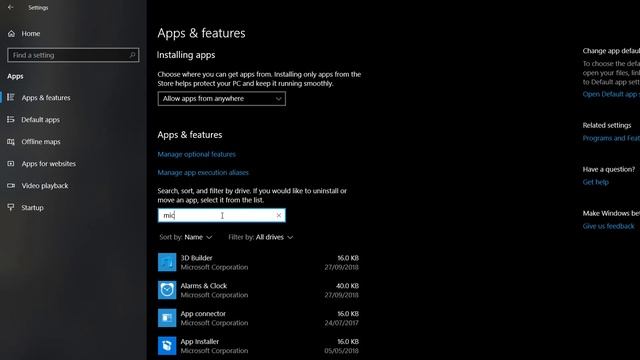The height and width of the screenshot is (360, 640).
Task: Click the Give us feedback link
Action: 608,226
